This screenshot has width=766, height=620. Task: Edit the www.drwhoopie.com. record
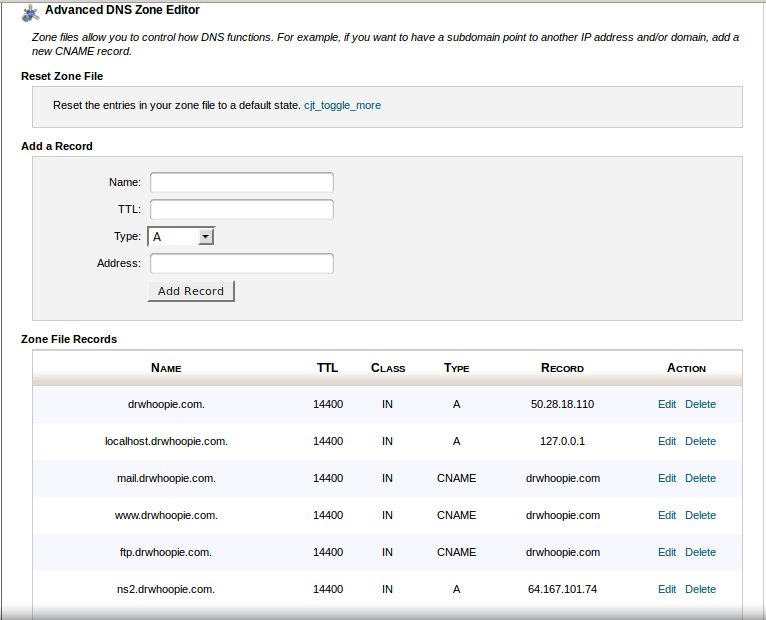point(667,515)
